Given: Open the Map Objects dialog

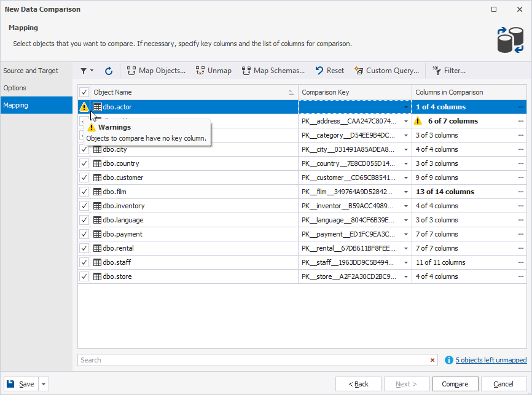Looking at the screenshot, I should [x=156, y=71].
